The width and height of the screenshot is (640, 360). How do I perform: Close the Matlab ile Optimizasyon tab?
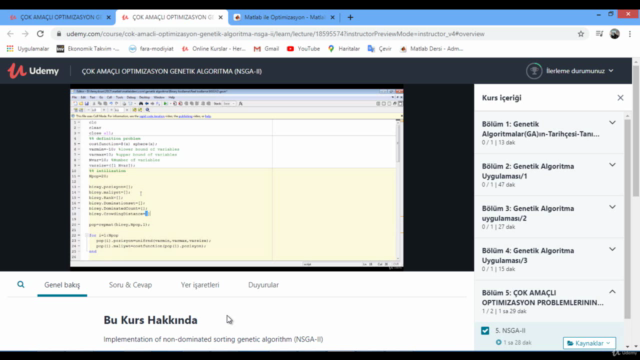332,17
